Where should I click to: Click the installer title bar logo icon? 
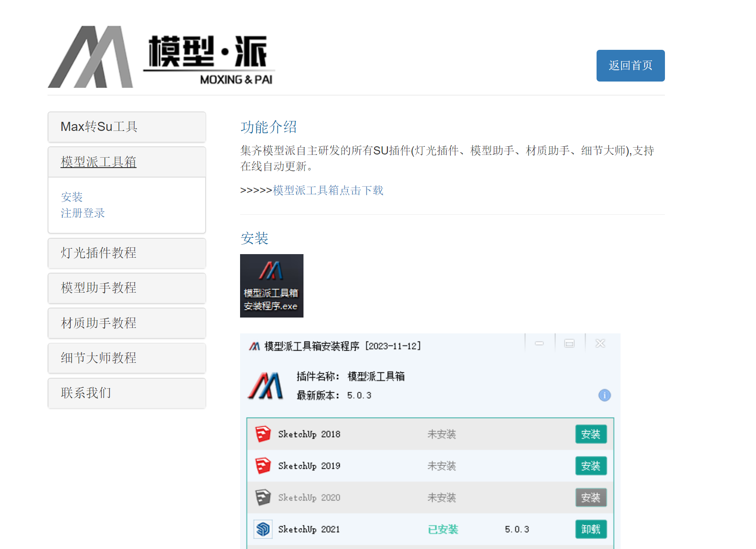(x=254, y=346)
